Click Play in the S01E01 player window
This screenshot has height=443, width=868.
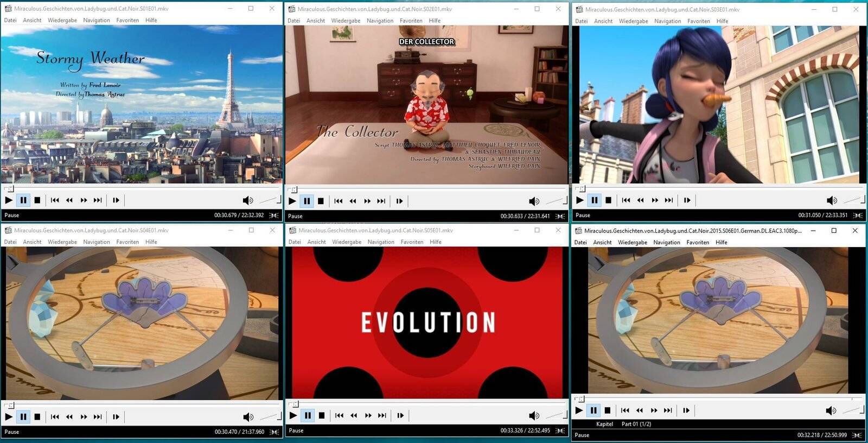9,200
